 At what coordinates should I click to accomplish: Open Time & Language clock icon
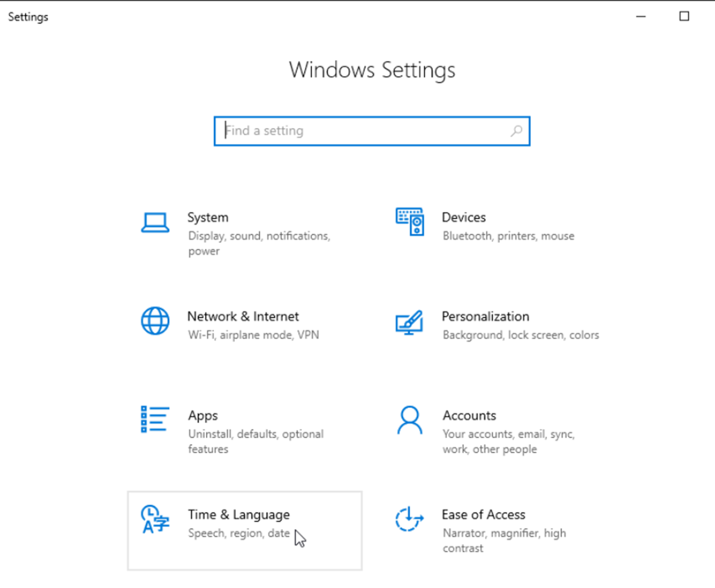155,519
